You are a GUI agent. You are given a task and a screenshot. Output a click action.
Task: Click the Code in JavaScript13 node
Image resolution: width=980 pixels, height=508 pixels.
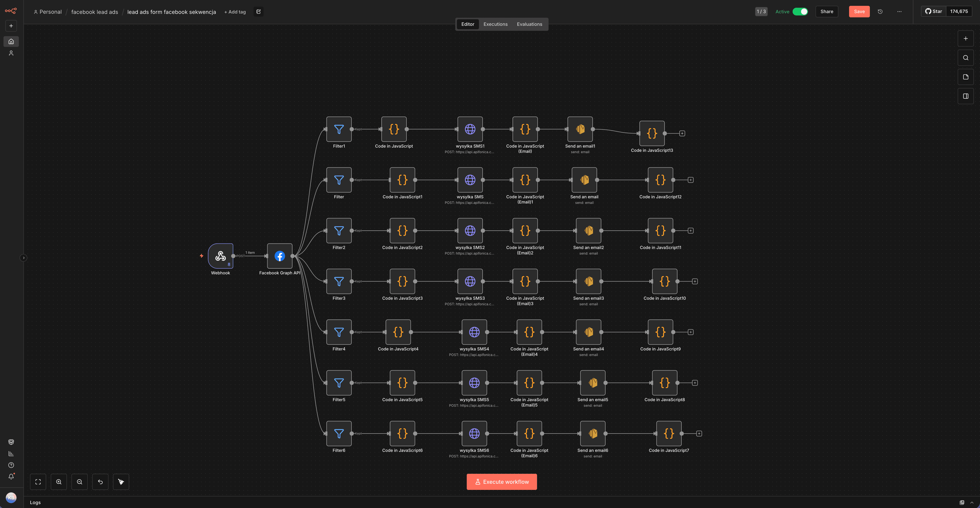coord(652,133)
